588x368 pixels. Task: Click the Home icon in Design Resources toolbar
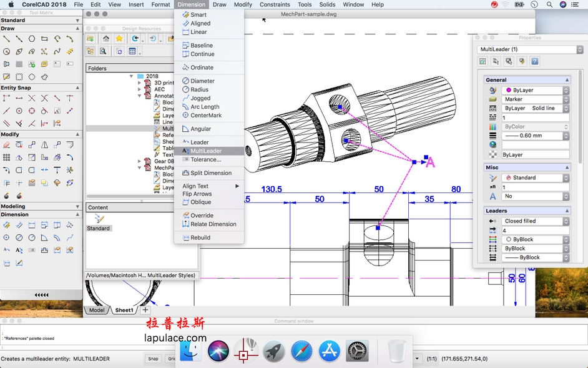[105, 39]
